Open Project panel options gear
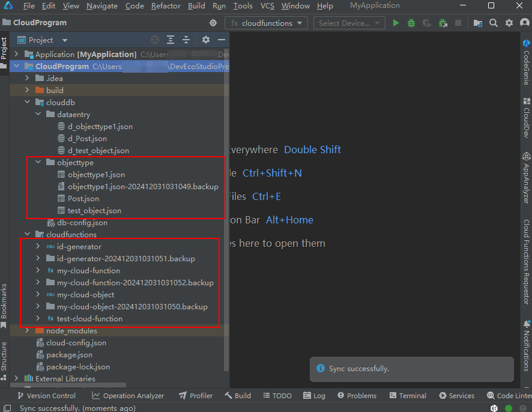This screenshot has height=412, width=532. [206, 40]
